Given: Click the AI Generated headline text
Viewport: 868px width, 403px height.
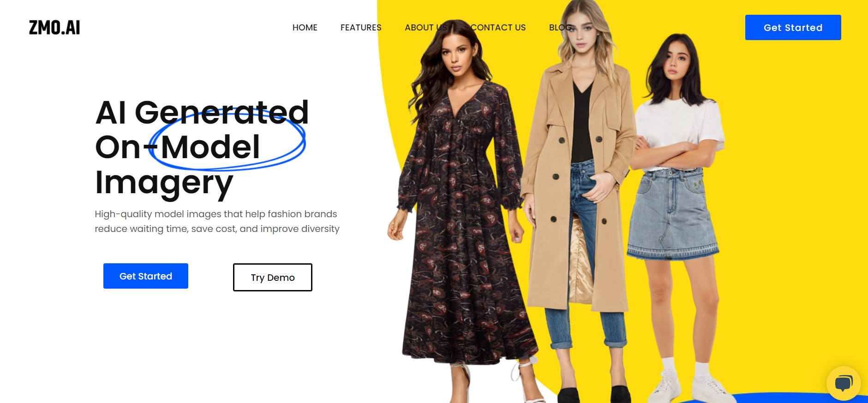Looking at the screenshot, I should coord(202,112).
